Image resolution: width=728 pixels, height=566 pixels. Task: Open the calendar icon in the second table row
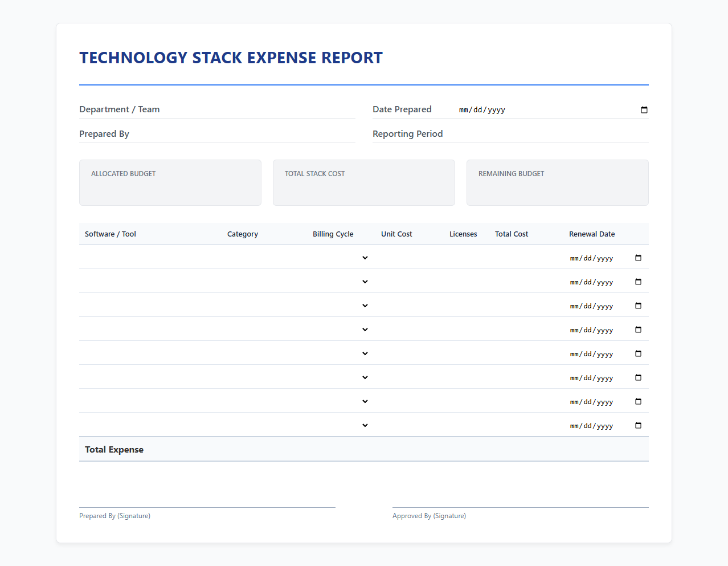[x=638, y=282]
